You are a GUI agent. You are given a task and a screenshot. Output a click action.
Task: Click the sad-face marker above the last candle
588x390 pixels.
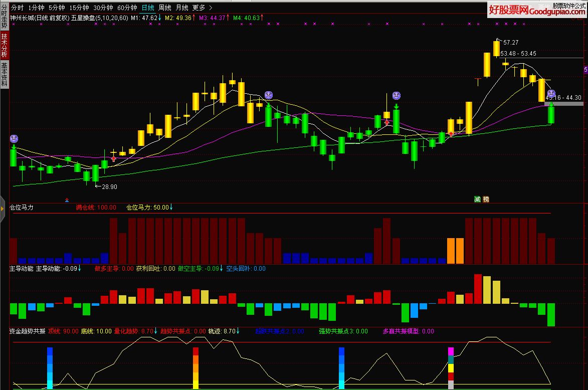coord(551,93)
